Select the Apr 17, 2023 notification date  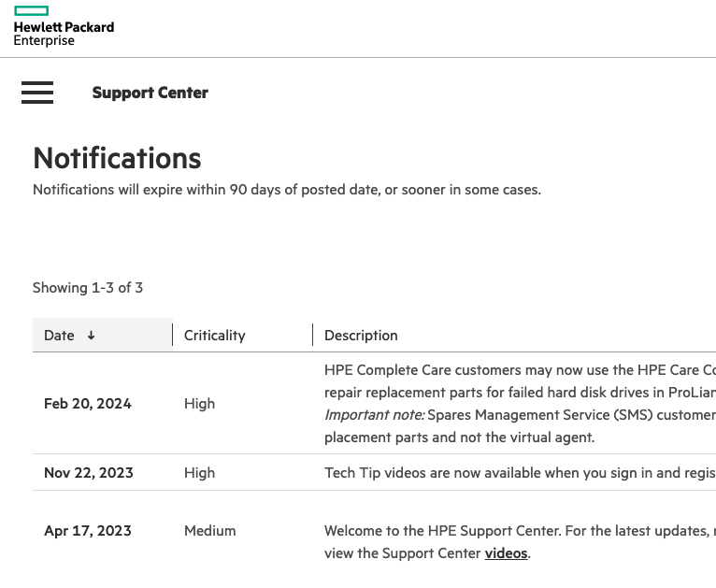(x=88, y=531)
